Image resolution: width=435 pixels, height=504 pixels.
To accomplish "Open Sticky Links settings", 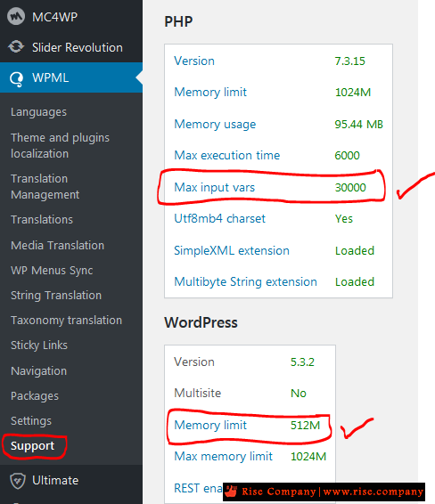I will click(x=39, y=345).
